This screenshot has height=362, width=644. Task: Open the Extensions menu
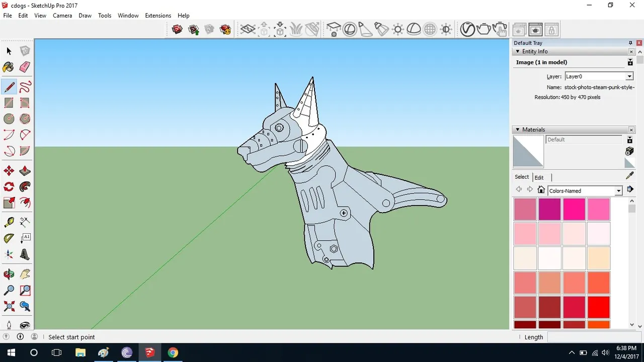158,16
